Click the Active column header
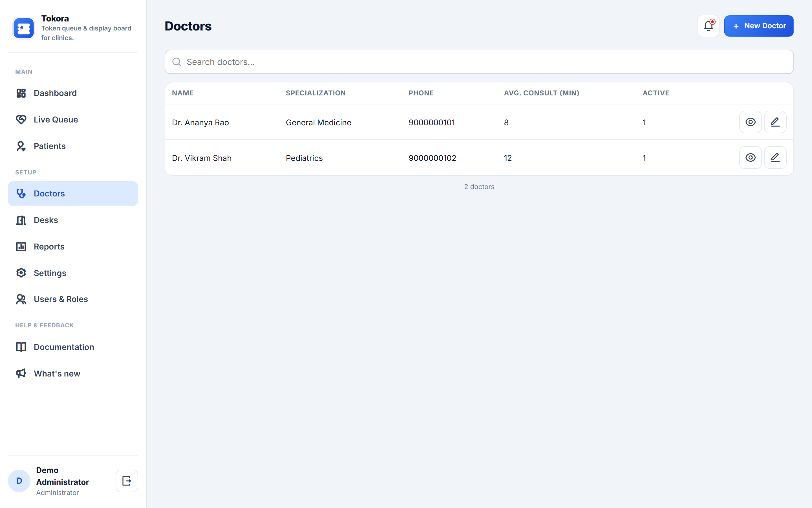The image size is (812, 508). [656, 93]
